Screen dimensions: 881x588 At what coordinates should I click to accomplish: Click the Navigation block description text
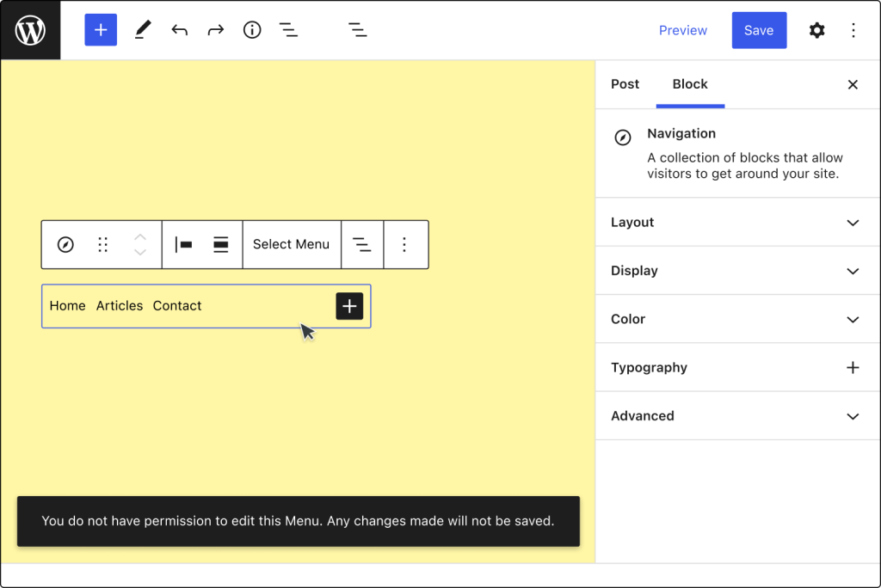[744, 165]
